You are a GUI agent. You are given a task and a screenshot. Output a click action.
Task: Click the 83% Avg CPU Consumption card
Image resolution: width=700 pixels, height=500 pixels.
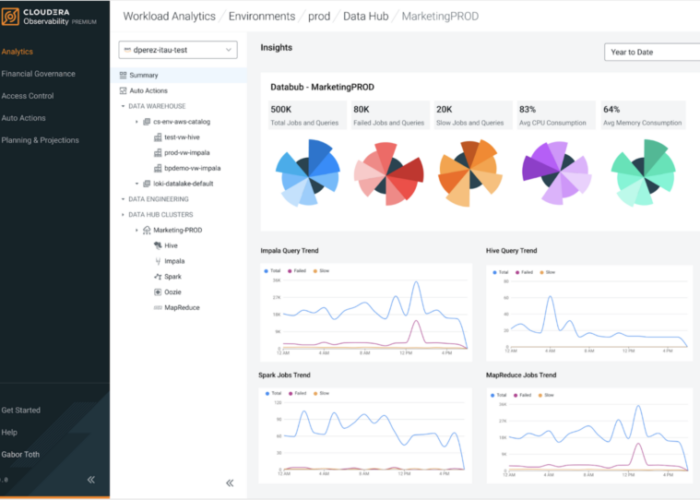(x=556, y=116)
